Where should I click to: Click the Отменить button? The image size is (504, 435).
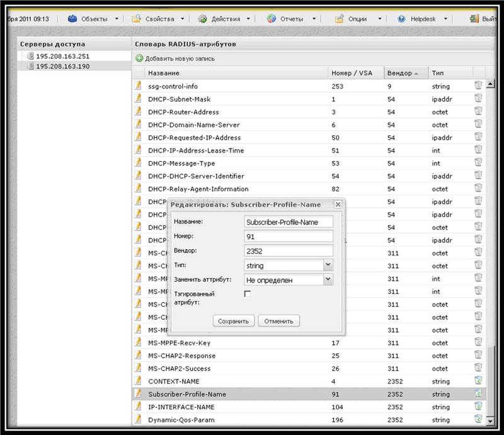pyautogui.click(x=279, y=321)
